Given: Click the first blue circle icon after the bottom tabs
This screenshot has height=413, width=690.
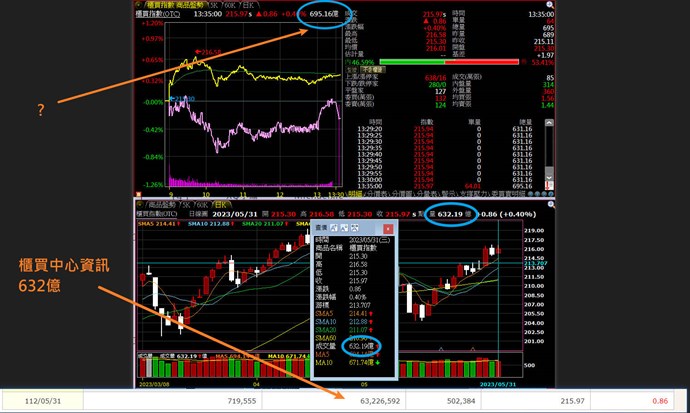Looking at the screenshot, I should pyautogui.click(x=531, y=194).
